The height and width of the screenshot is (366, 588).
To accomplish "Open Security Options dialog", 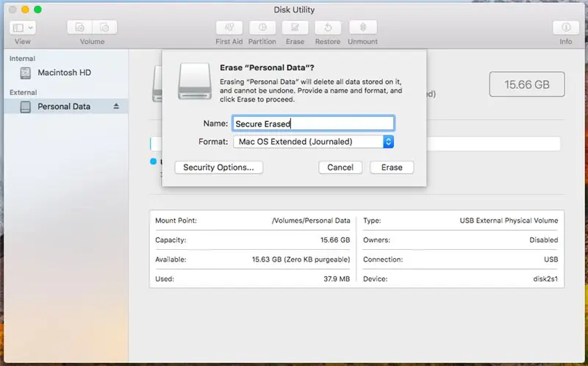I will [218, 168].
